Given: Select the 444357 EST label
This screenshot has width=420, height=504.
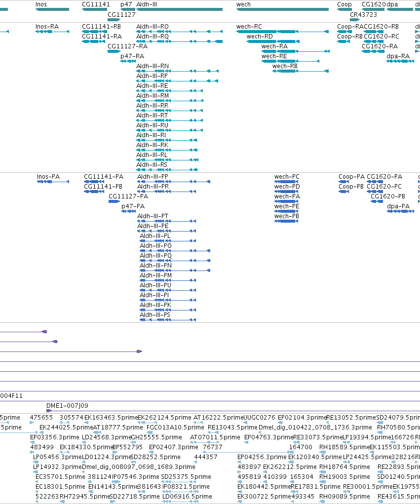Looking at the screenshot, I should coord(206,457).
